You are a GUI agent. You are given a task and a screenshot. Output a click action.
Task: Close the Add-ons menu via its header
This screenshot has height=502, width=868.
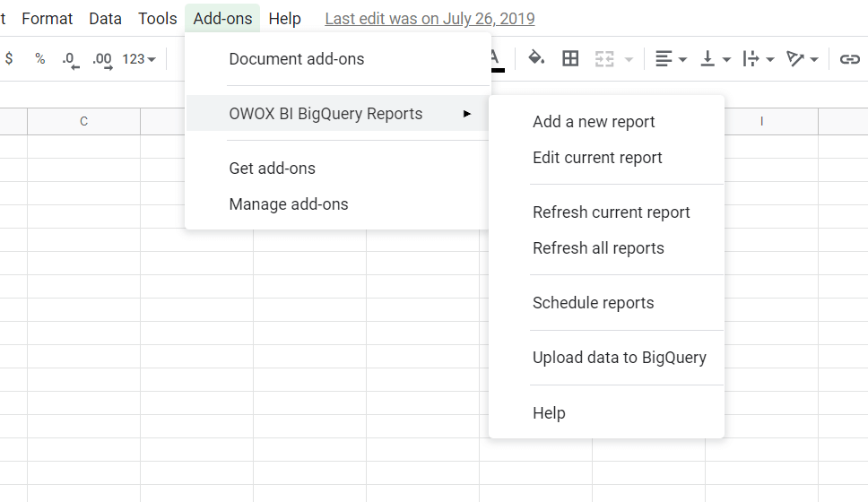222,18
